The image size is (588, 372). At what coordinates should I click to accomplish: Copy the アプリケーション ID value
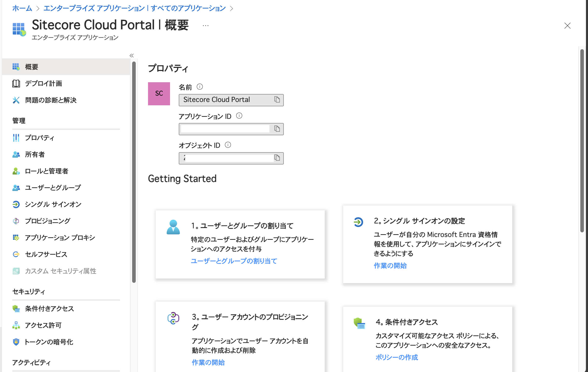tap(277, 129)
